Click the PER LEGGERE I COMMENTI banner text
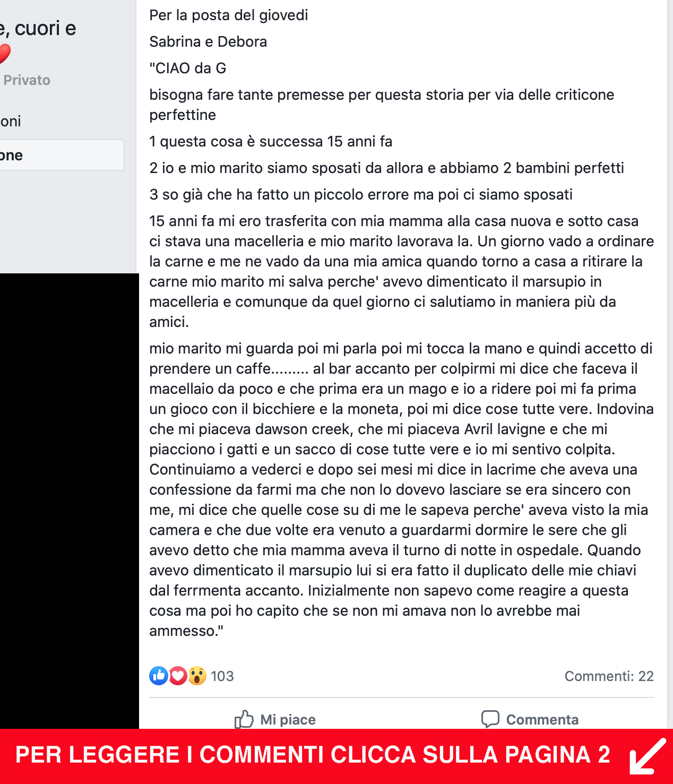This screenshot has height=784, width=673. [x=313, y=755]
